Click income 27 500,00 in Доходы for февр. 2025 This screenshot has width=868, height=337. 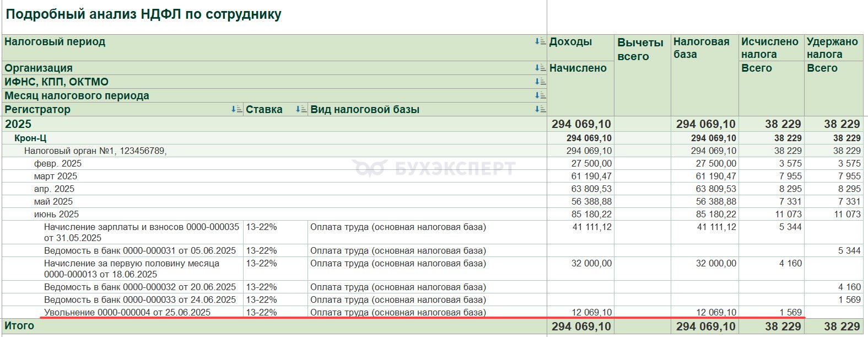(591, 163)
